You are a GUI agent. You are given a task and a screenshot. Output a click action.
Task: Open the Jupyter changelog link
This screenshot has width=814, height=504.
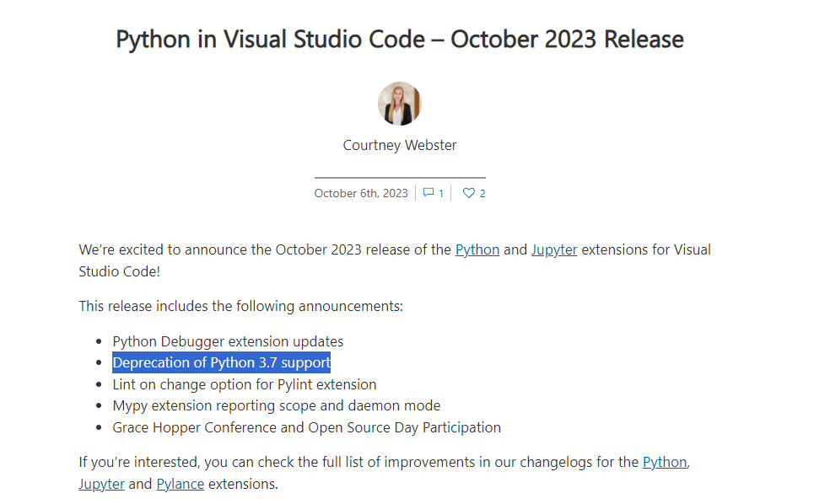[x=101, y=484]
